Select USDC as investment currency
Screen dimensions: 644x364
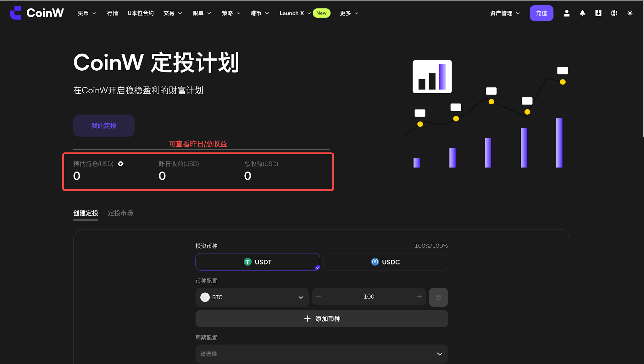(x=386, y=262)
